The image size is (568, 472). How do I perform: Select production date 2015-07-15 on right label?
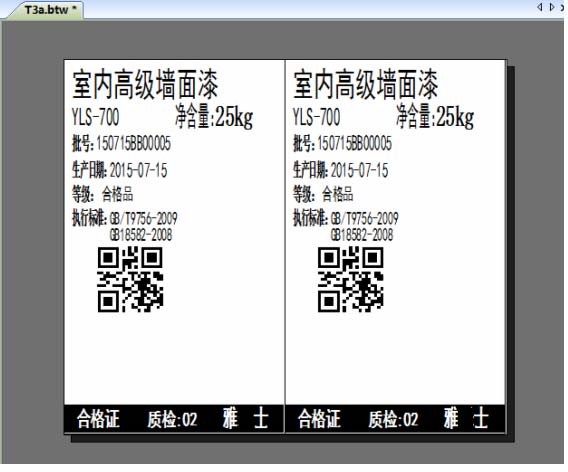(x=359, y=170)
